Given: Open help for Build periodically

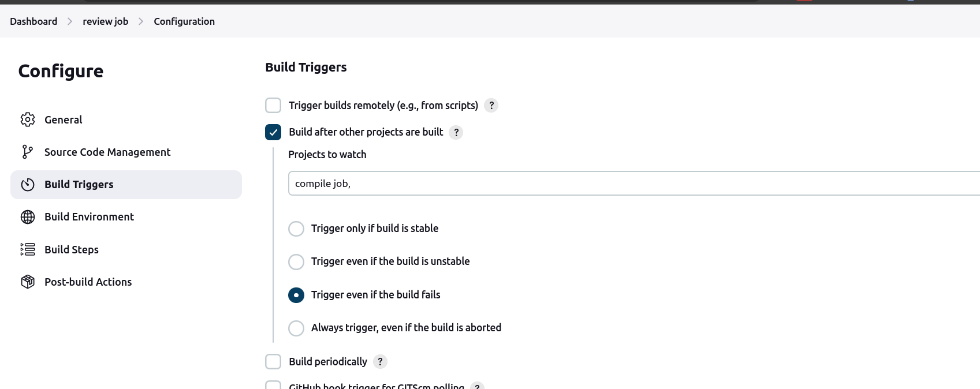Looking at the screenshot, I should (380, 361).
